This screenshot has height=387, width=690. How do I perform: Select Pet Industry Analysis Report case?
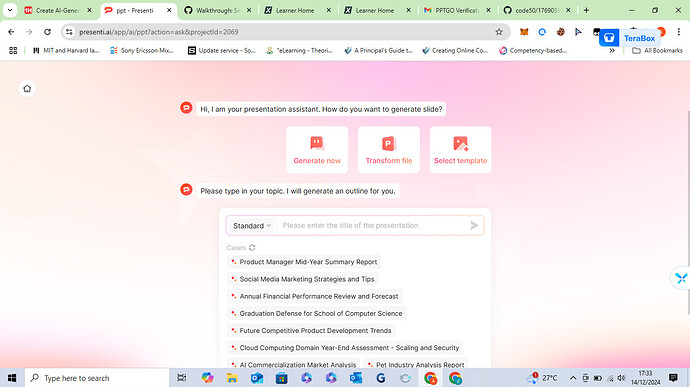tap(416, 365)
